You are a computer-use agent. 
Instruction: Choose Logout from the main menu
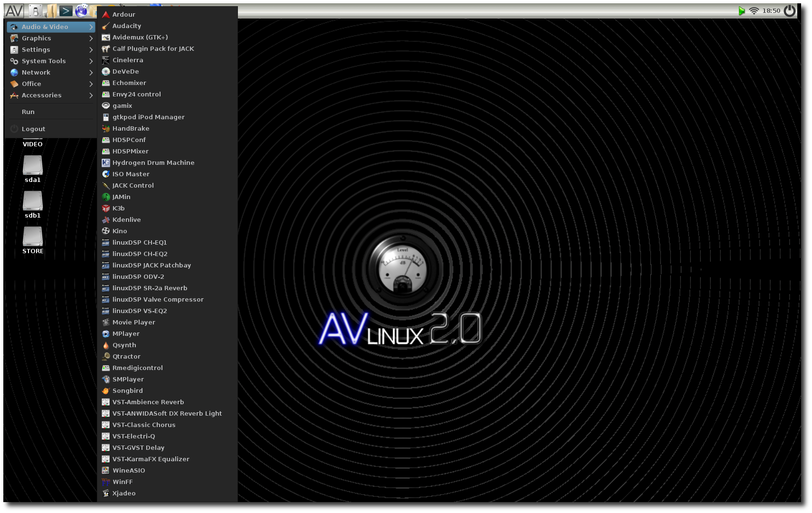51,129
